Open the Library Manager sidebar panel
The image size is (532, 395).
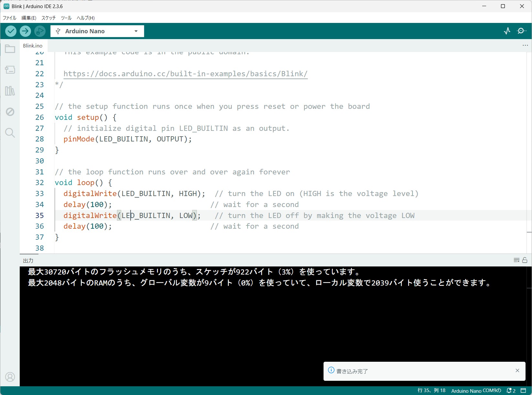click(10, 91)
